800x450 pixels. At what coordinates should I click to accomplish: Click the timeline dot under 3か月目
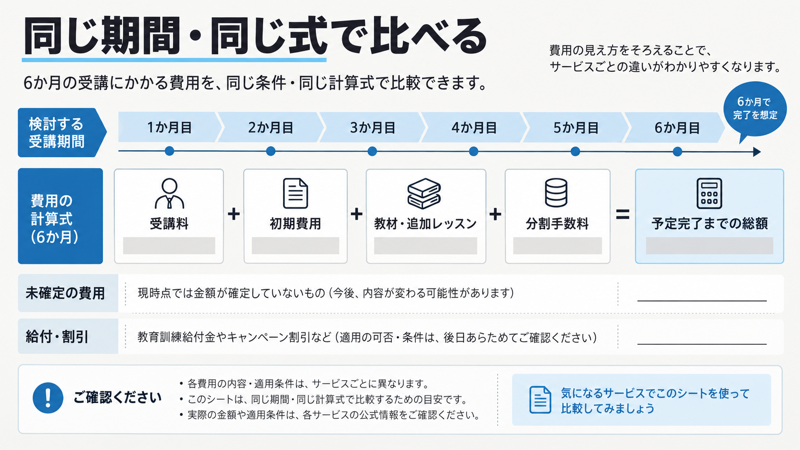coord(372,151)
